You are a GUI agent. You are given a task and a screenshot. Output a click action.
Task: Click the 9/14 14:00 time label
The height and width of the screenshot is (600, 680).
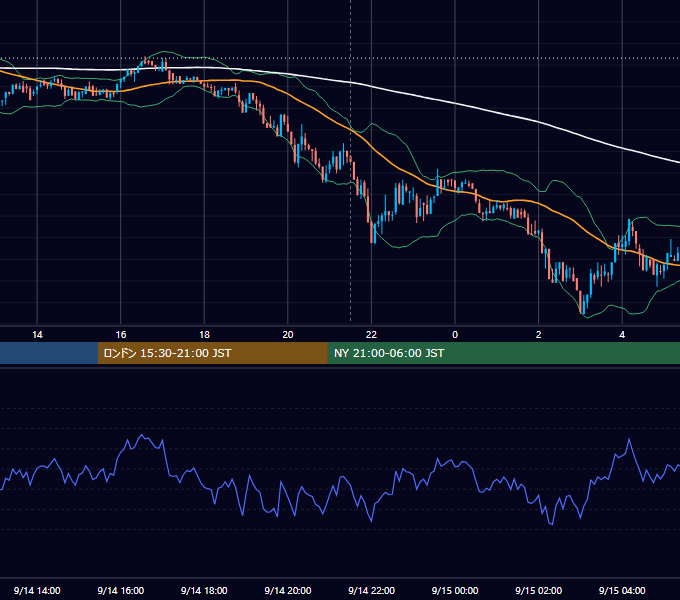coord(37,590)
